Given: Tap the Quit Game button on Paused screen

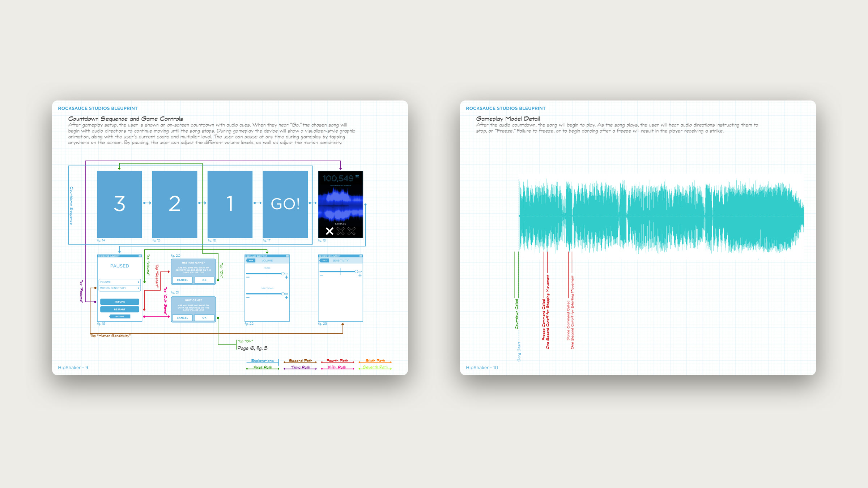Looking at the screenshot, I should 119,316.
